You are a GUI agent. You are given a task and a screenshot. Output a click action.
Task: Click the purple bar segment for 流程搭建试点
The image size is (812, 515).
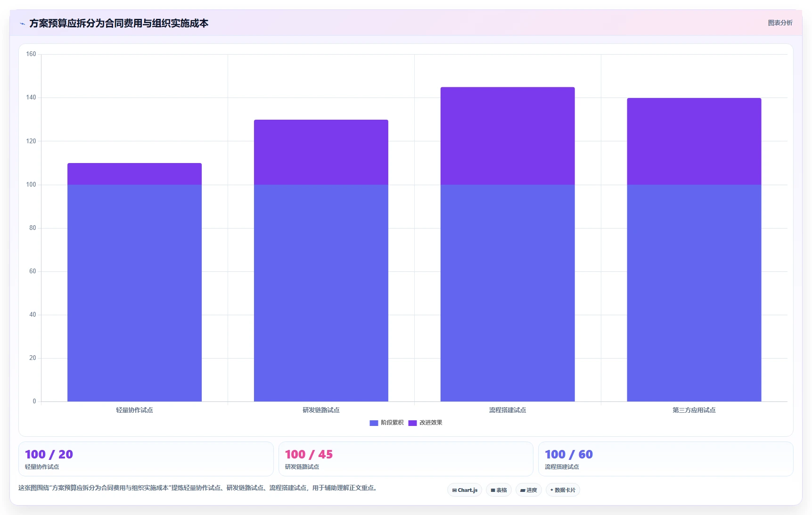tap(508, 136)
